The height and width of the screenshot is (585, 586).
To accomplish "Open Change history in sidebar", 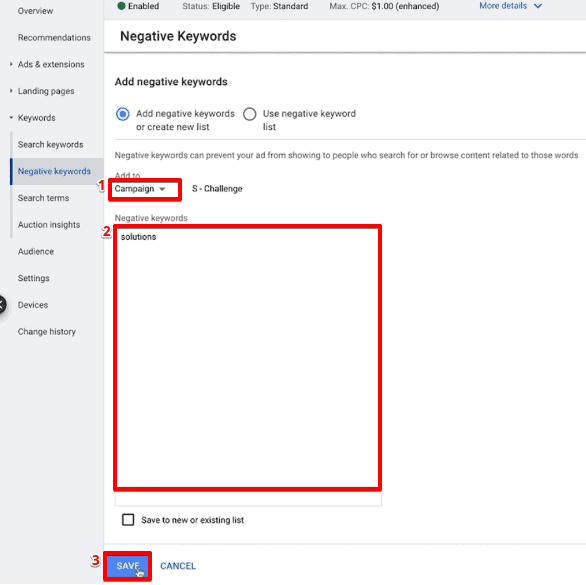I will coord(47,332).
